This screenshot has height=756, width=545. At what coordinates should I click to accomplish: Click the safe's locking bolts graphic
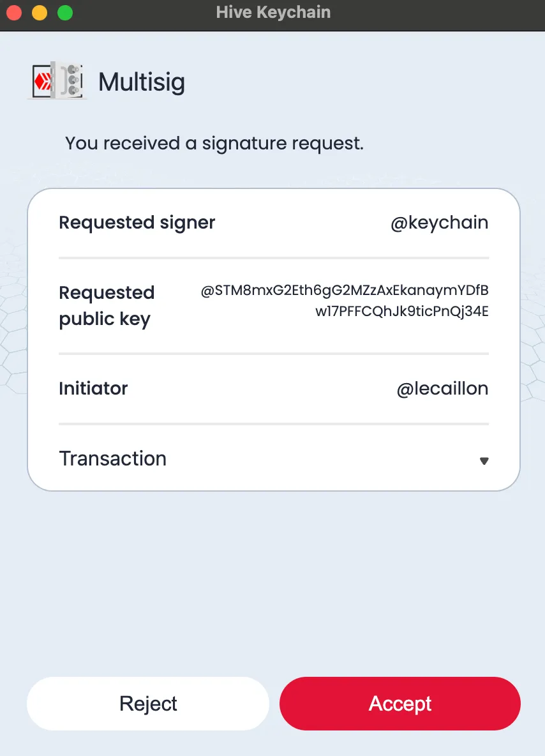click(x=73, y=80)
